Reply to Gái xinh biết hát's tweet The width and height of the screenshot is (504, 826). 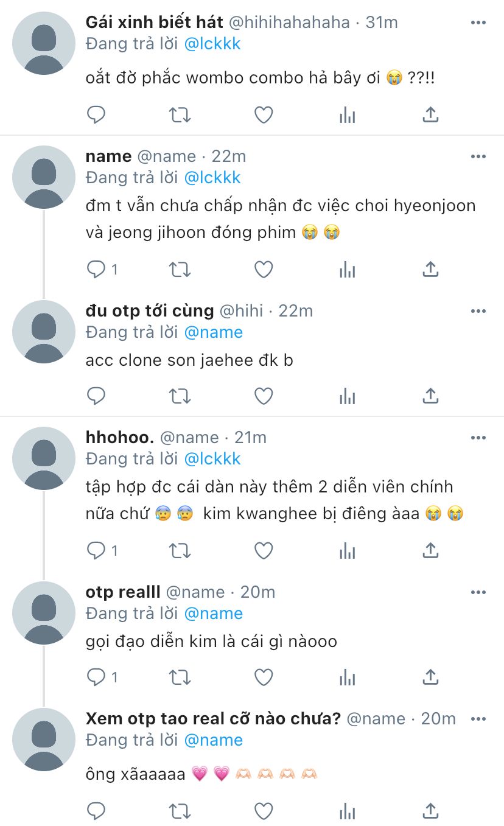pyautogui.click(x=96, y=114)
